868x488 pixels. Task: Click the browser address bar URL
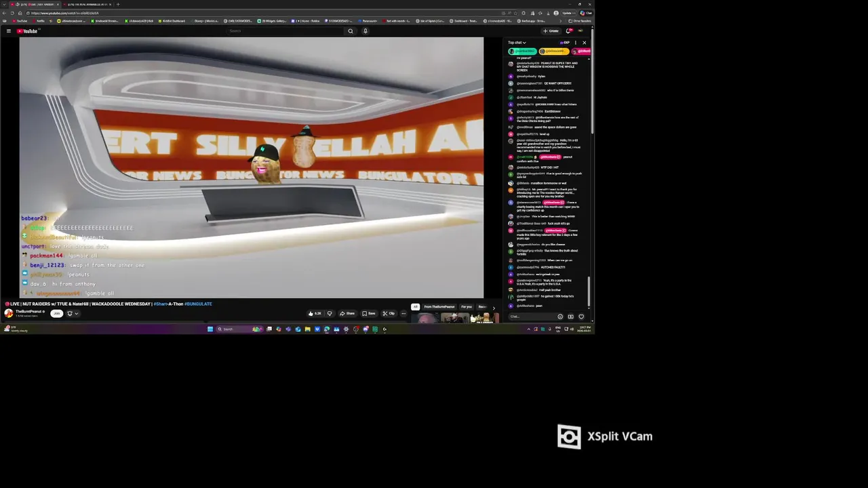click(x=64, y=13)
